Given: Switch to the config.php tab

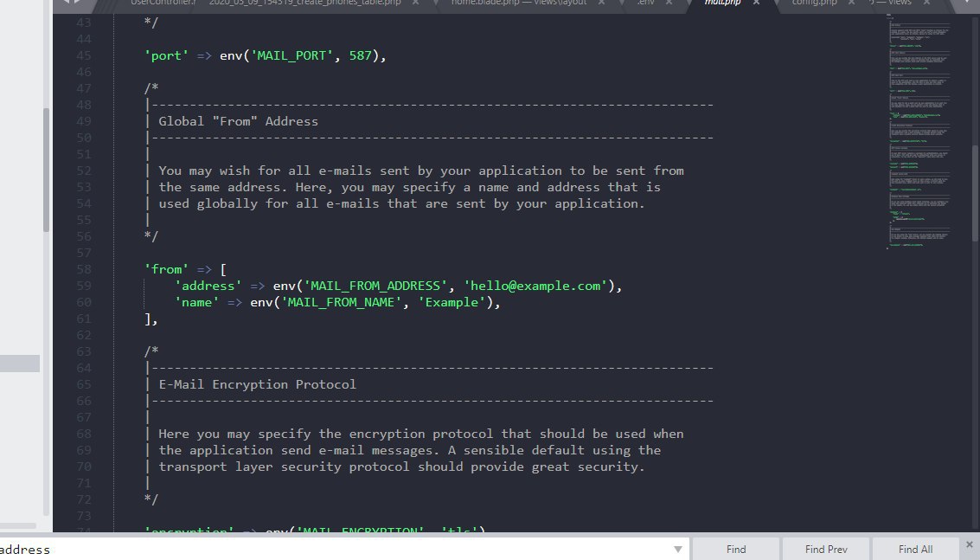Looking at the screenshot, I should [814, 3].
